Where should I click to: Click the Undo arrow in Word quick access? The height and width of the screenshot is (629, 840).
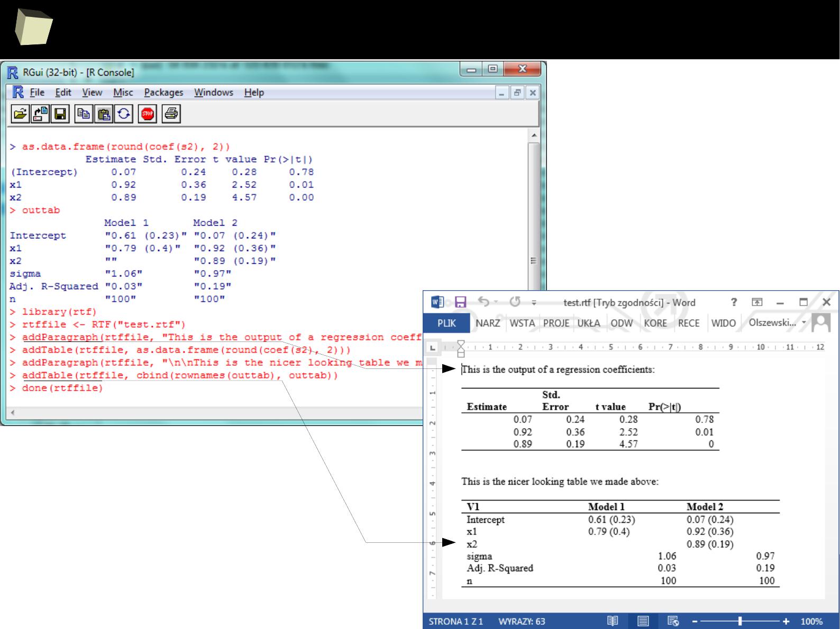pyautogui.click(x=483, y=301)
